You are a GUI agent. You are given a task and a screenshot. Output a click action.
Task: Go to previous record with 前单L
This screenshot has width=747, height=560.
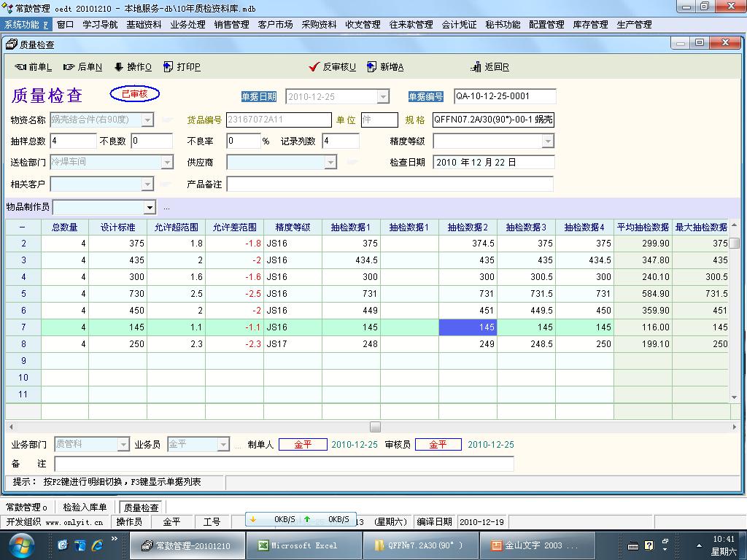pos(34,67)
